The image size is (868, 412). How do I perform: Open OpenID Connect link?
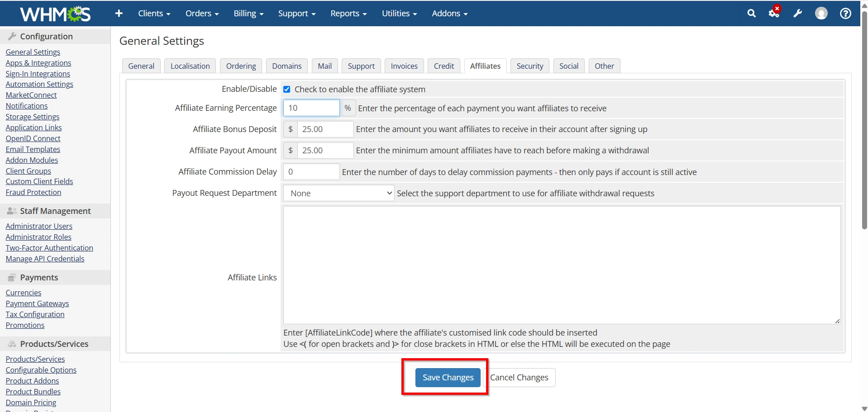tap(33, 138)
